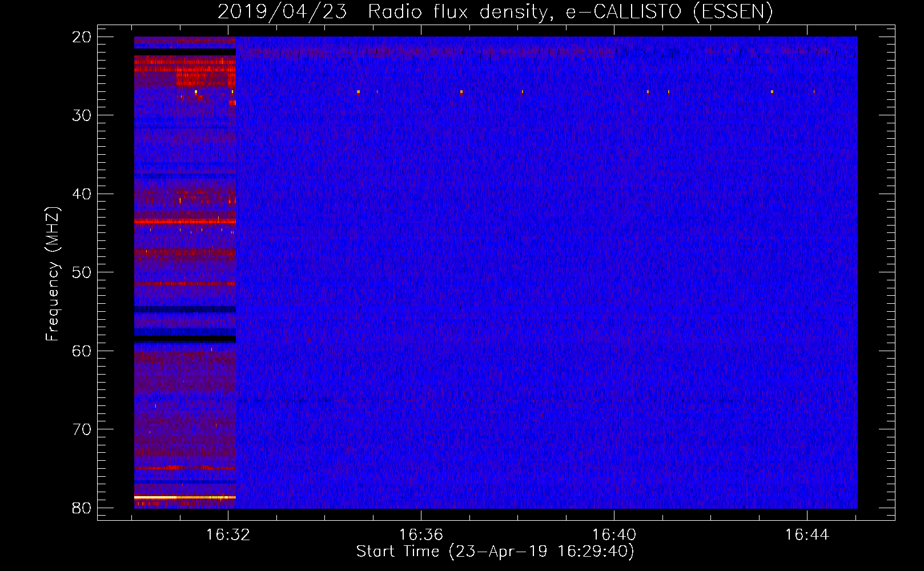Click the 16:44 time tick label
924x571 pixels.
click(x=807, y=535)
